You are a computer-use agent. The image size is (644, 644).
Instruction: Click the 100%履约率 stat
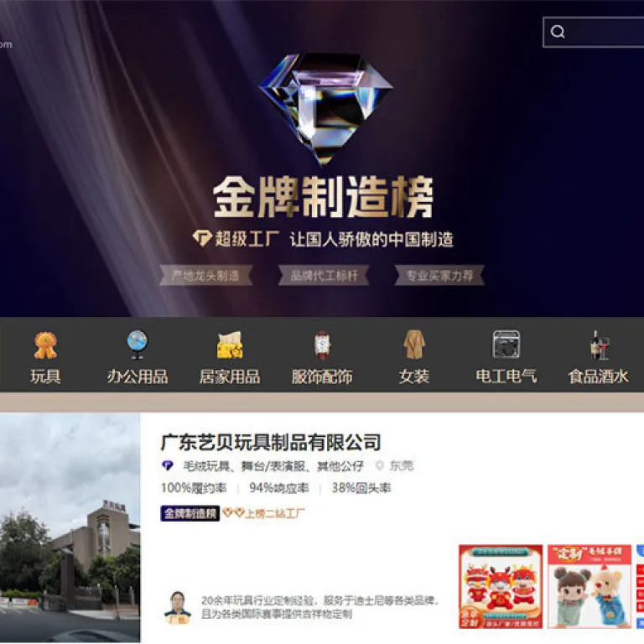[x=194, y=487]
